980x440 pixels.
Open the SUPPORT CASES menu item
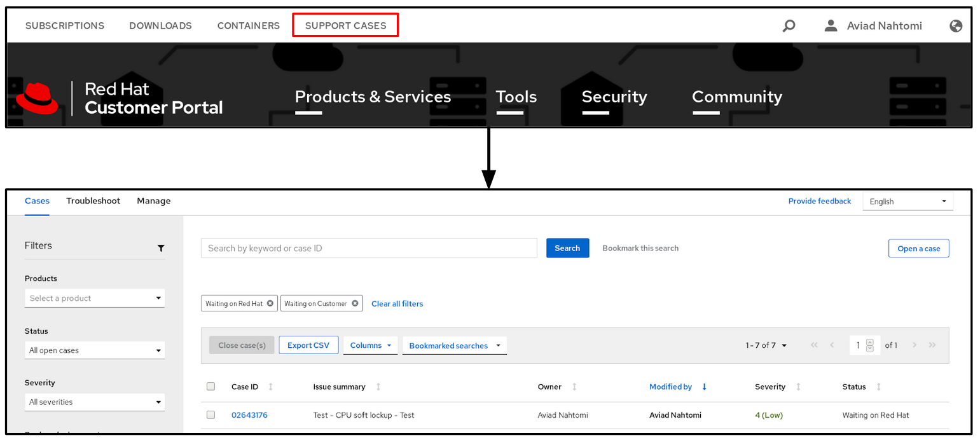click(345, 26)
